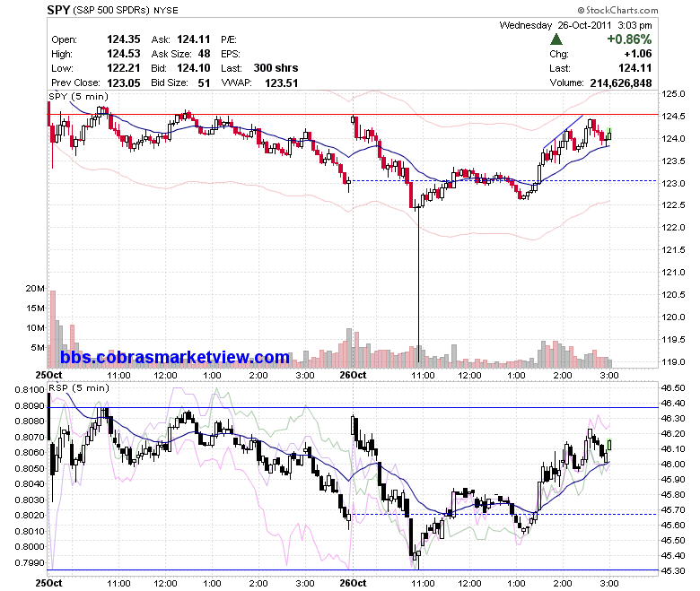Click the 25Oct date label under RSP chart
Screen dimensions: 700x591
point(48,583)
